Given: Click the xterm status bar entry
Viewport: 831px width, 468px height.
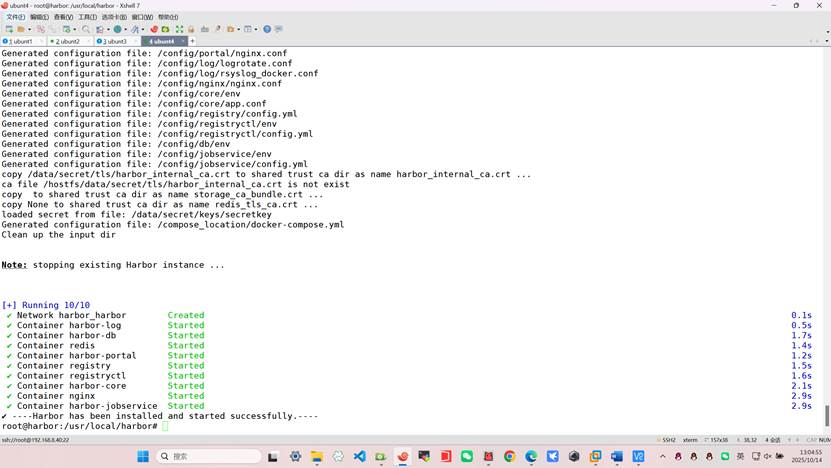Looking at the screenshot, I should [x=690, y=440].
